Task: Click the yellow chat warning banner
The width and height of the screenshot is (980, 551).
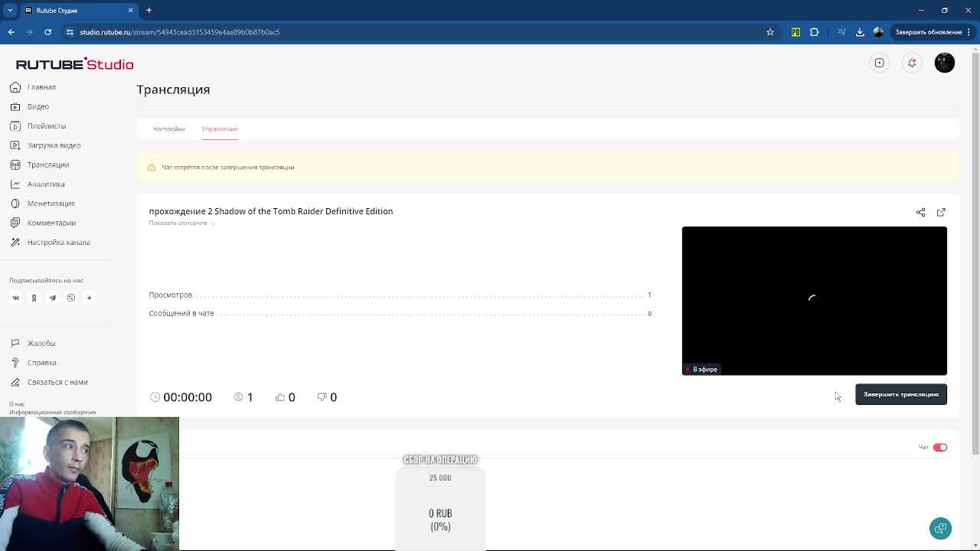Action: click(547, 167)
